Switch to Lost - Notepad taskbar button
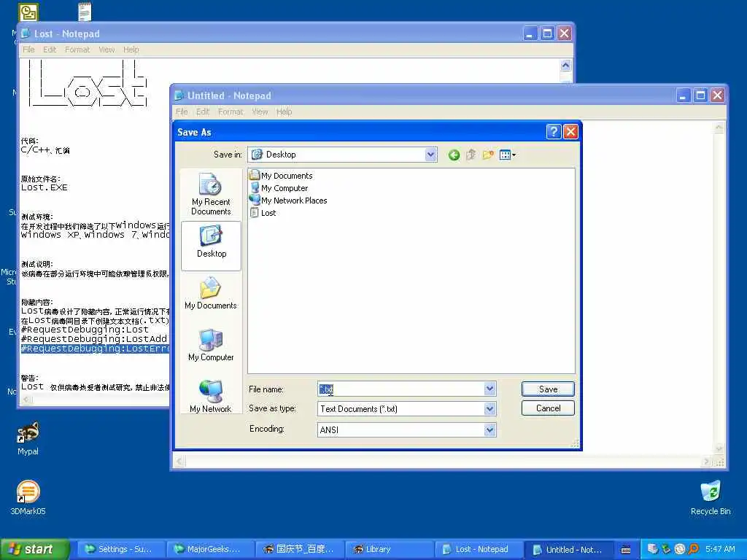Screen dimensions: 747x560 point(479,550)
